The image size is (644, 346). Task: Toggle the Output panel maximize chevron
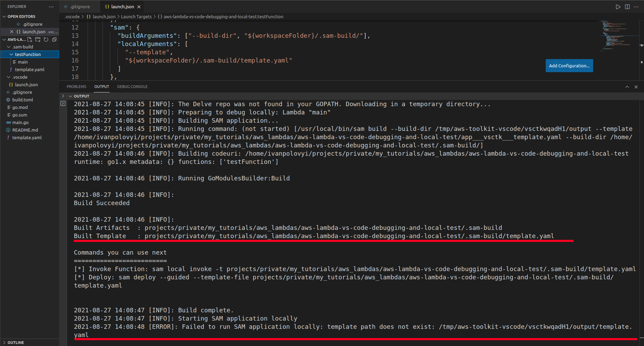coord(627,87)
